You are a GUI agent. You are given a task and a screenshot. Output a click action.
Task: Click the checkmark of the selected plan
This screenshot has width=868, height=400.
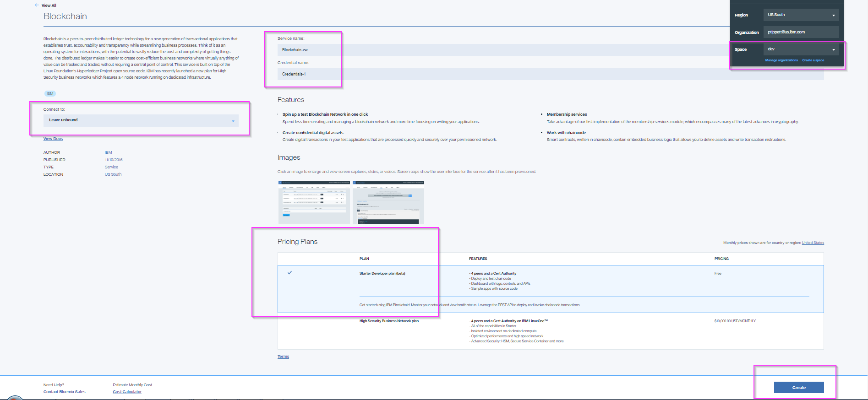[x=289, y=273]
